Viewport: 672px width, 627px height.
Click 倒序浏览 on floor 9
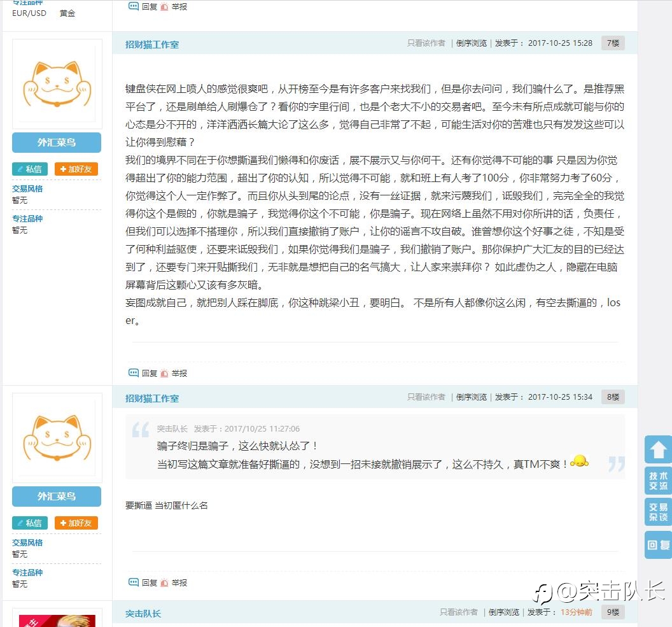point(504,612)
